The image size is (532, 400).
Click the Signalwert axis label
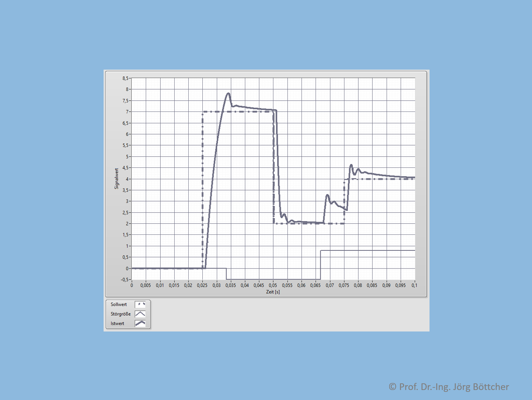(117, 179)
